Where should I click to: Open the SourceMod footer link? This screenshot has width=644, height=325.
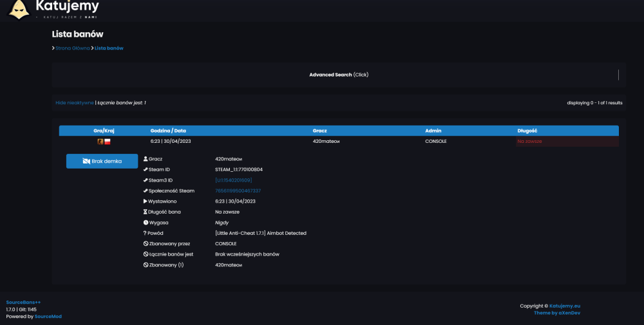(x=48, y=317)
